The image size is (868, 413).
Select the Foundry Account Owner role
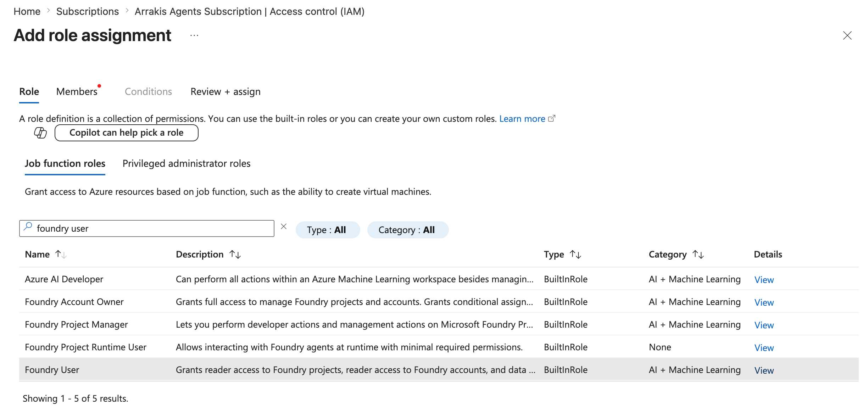[74, 302]
